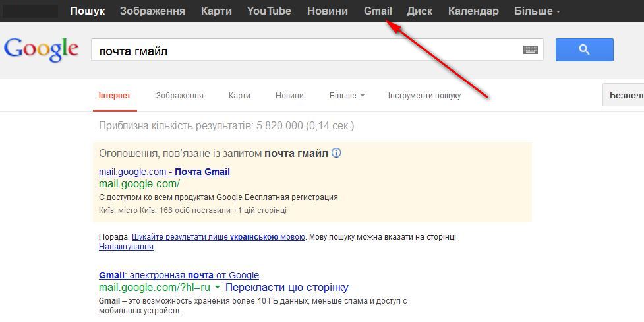
Task: Open Карти in the top black bar
Action: pyautogui.click(x=216, y=11)
